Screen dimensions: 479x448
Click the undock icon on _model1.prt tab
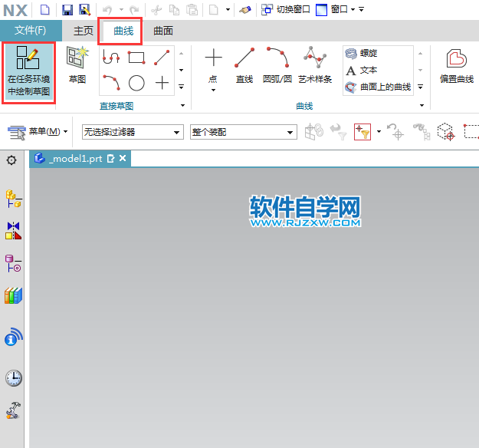[110, 158]
